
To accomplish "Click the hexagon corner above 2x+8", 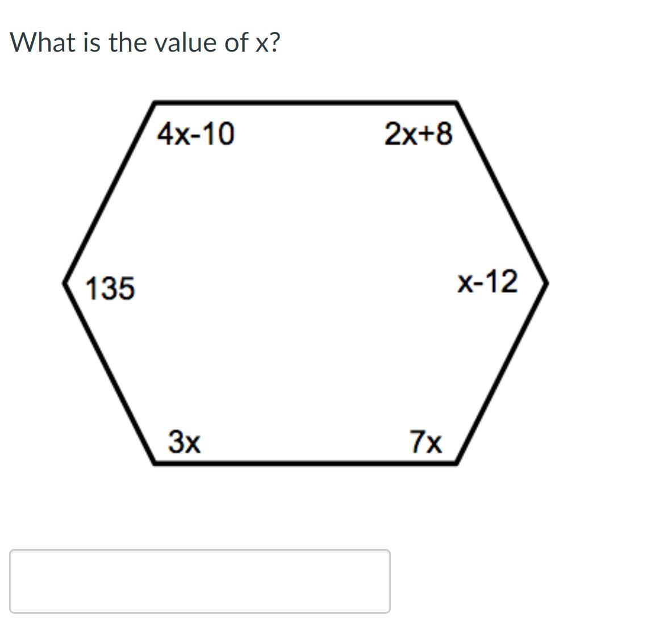I will [x=457, y=104].
